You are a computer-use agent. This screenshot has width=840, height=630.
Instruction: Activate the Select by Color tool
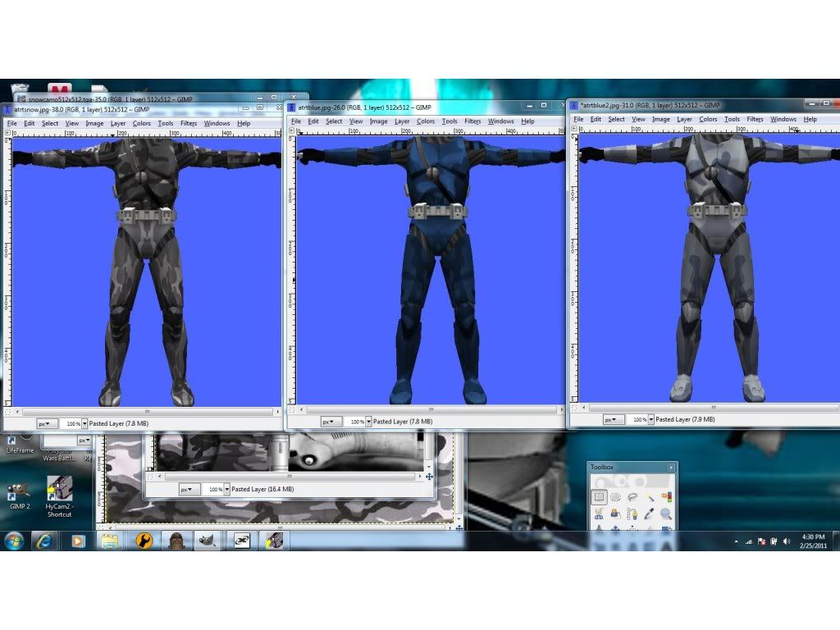click(666, 497)
